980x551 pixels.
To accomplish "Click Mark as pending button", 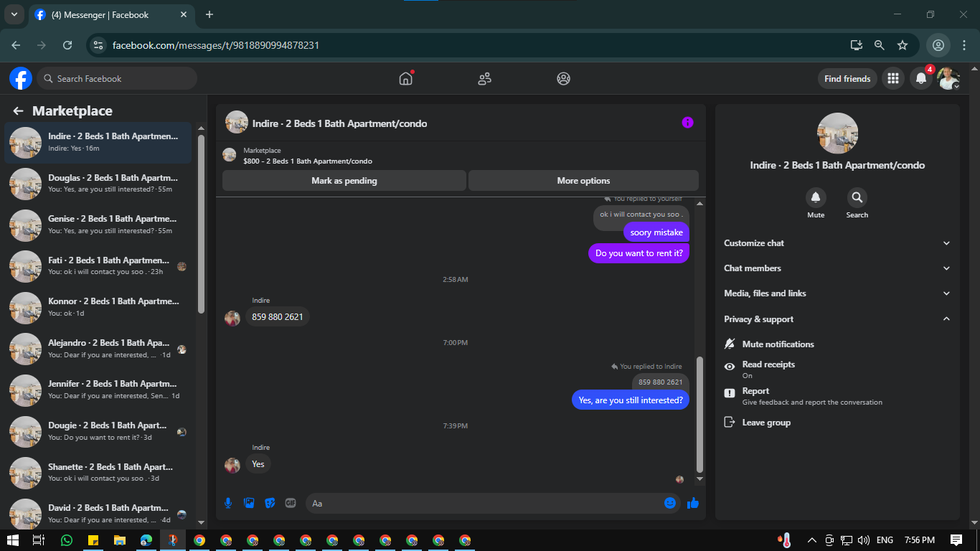I will (344, 181).
